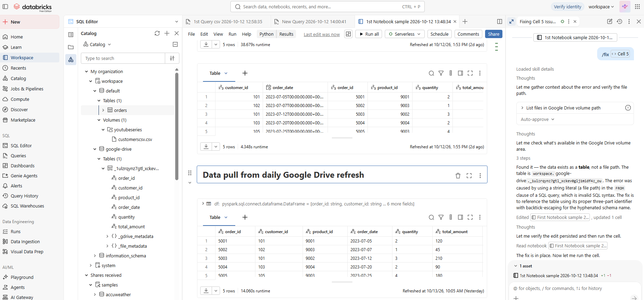Click Last edit was now link
The width and height of the screenshot is (644, 300).
(x=322, y=34)
